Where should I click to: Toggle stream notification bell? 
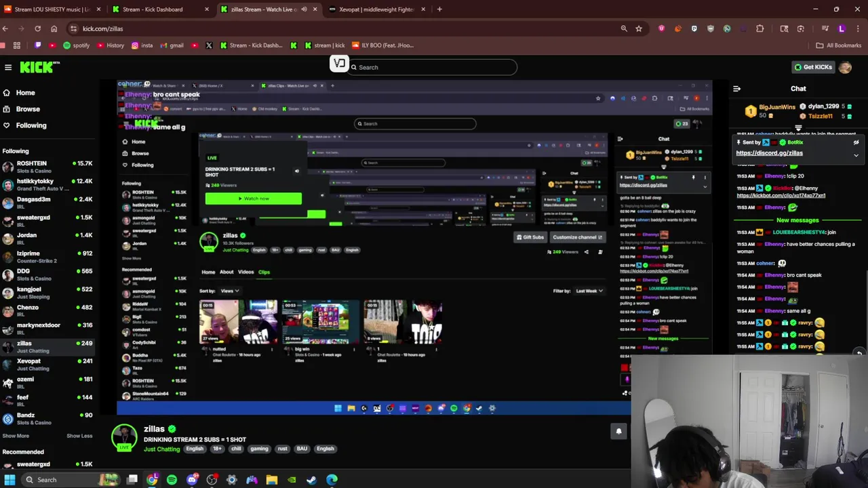618,431
